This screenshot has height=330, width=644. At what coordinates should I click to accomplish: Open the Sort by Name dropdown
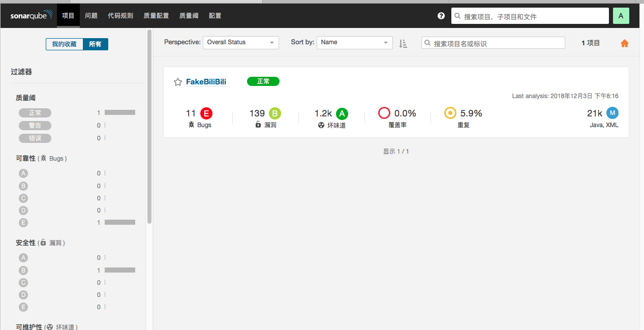point(355,43)
